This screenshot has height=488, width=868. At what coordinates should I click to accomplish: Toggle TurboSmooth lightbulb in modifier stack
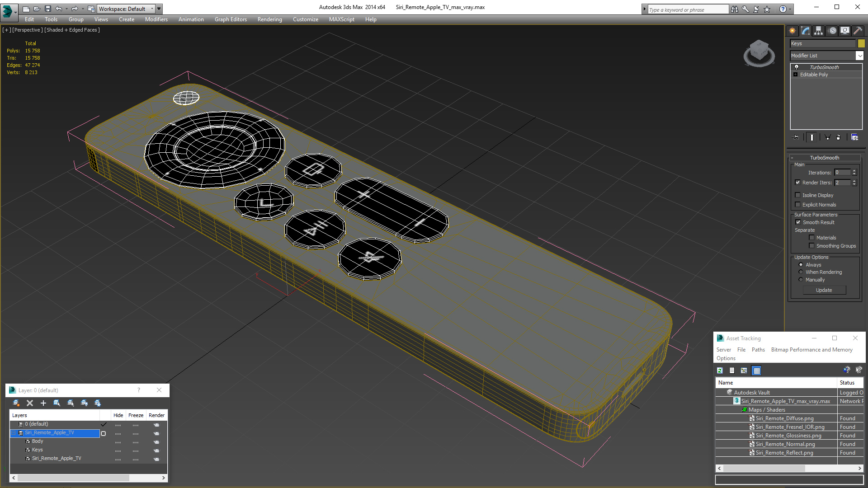(x=797, y=67)
